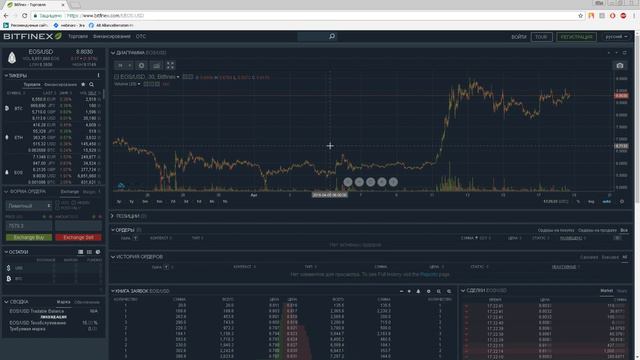Click into the amount input field
This screenshot has height=360, width=640.
click(x=78, y=226)
